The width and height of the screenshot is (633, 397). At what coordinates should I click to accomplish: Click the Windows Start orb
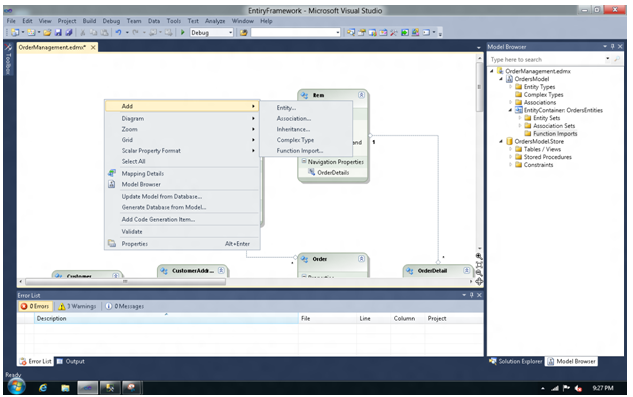pyautogui.click(x=16, y=386)
